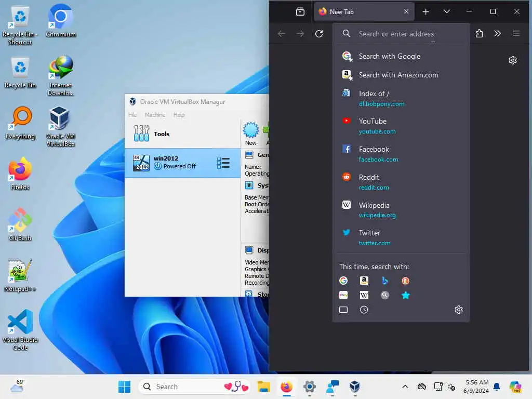
Task: Switch to VirtualBox from the taskbar
Action: 354,387
